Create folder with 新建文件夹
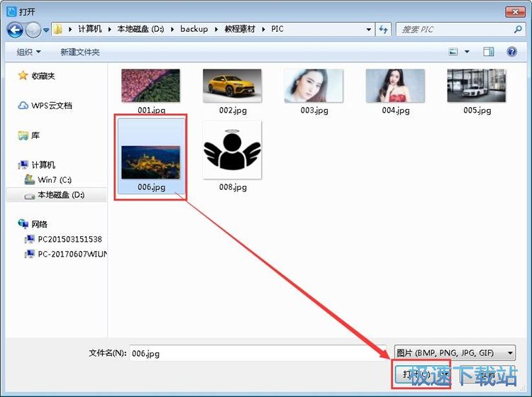This screenshot has height=397, width=532. tap(79, 52)
